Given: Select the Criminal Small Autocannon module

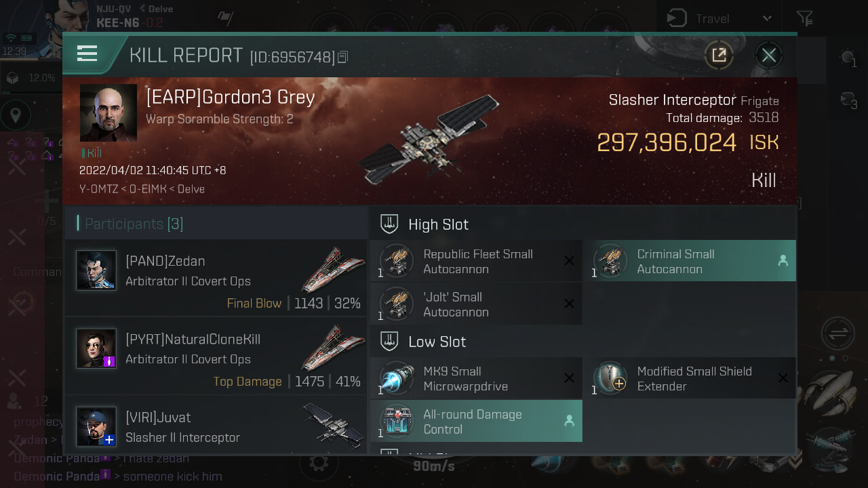Looking at the screenshot, I should coord(690,261).
